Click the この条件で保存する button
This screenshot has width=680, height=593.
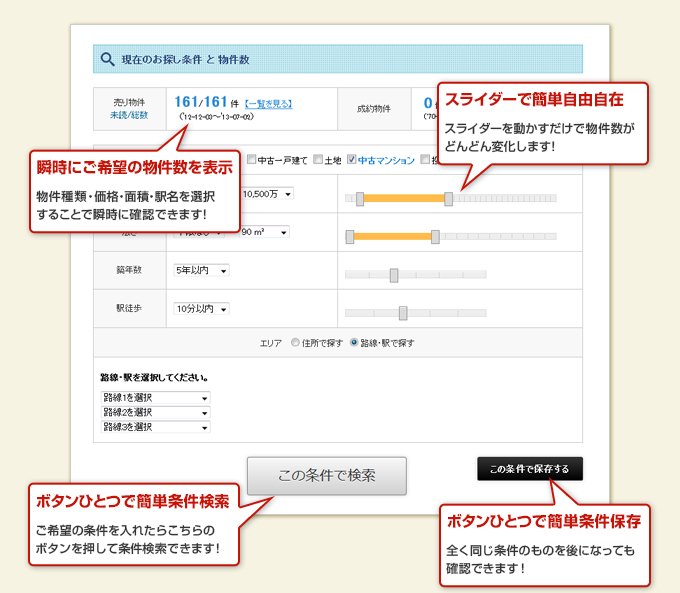click(x=530, y=469)
